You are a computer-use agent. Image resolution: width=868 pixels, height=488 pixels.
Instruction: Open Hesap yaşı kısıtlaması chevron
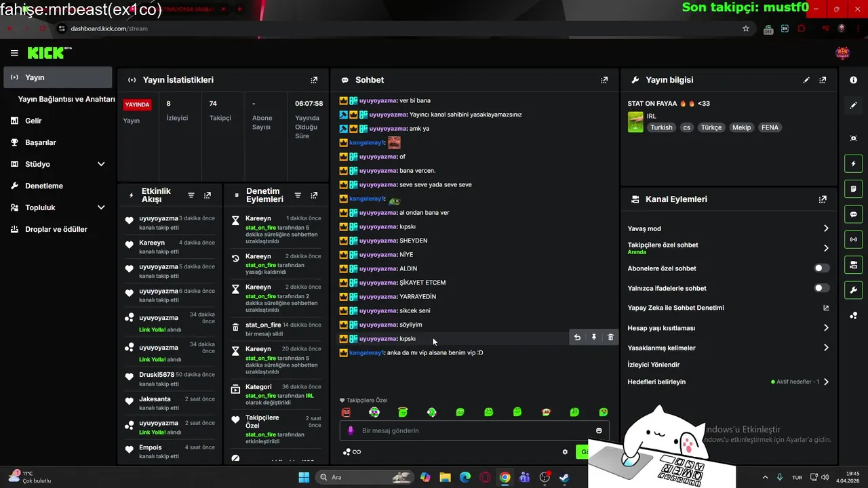pos(826,328)
